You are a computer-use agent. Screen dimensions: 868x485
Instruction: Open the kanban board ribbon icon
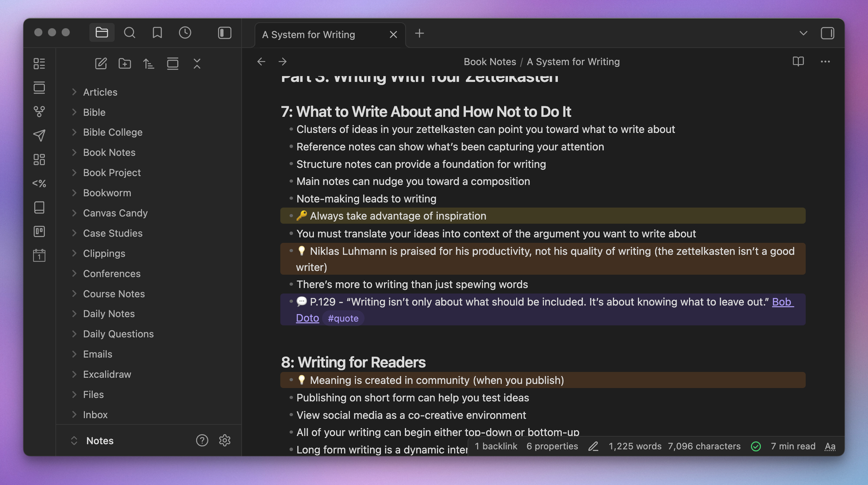point(39,231)
